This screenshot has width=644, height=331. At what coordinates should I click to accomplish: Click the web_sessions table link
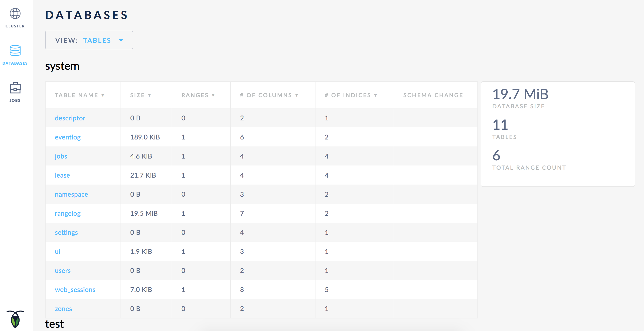point(75,290)
